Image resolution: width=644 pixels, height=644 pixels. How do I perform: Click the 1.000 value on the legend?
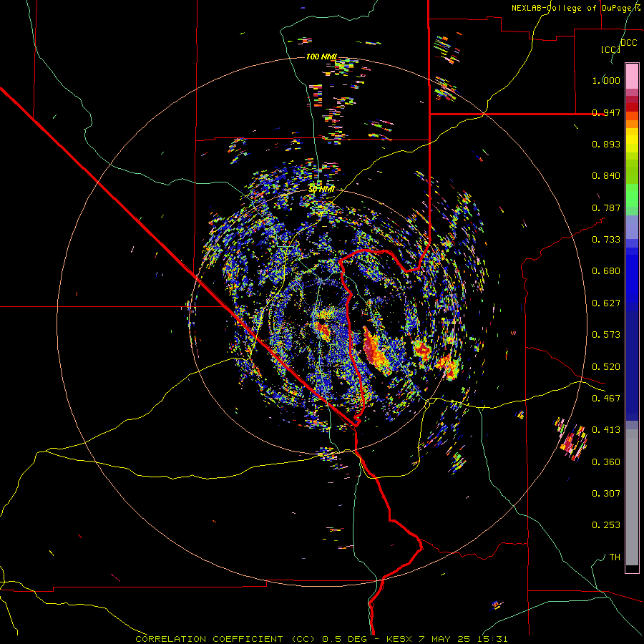click(606, 80)
